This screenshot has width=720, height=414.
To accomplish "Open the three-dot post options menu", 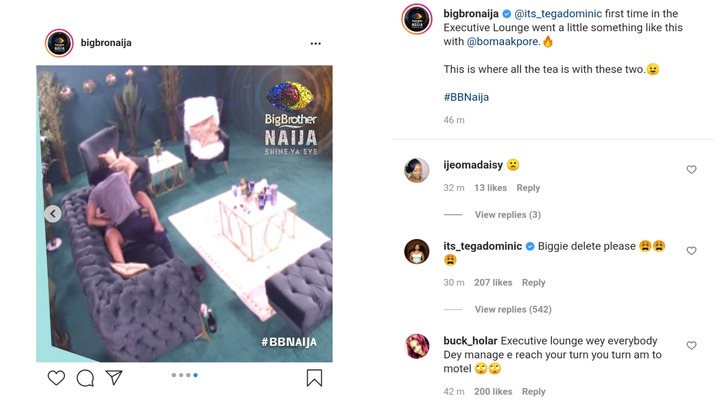I will (316, 45).
